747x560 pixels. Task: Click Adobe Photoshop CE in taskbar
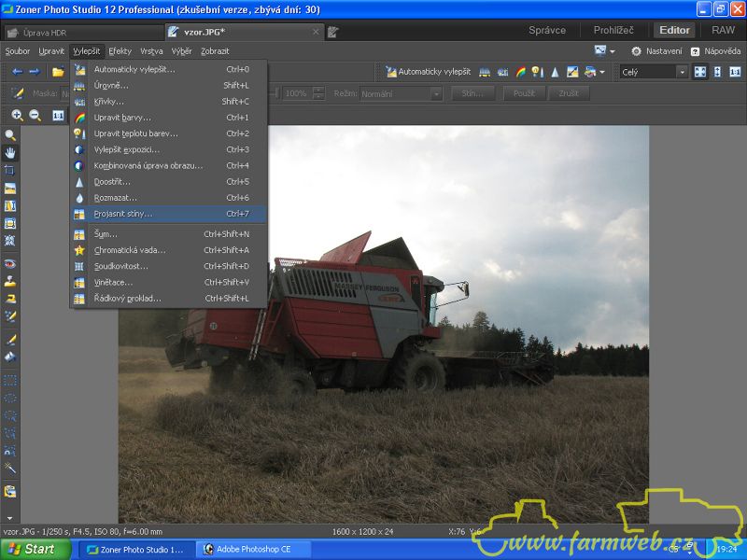tap(254, 549)
